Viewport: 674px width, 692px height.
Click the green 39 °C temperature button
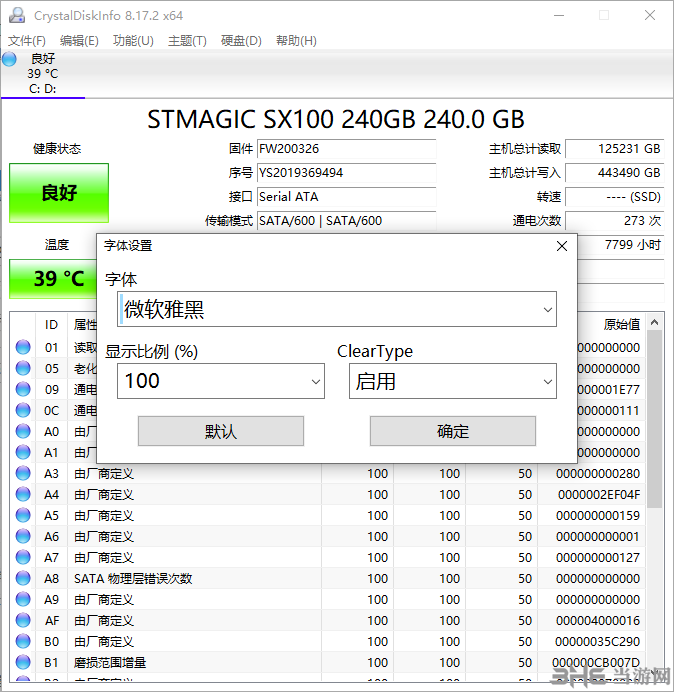coord(53,278)
